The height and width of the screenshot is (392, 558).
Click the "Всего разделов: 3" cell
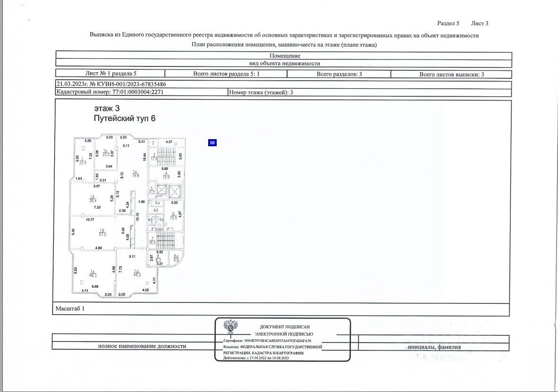[x=339, y=74]
